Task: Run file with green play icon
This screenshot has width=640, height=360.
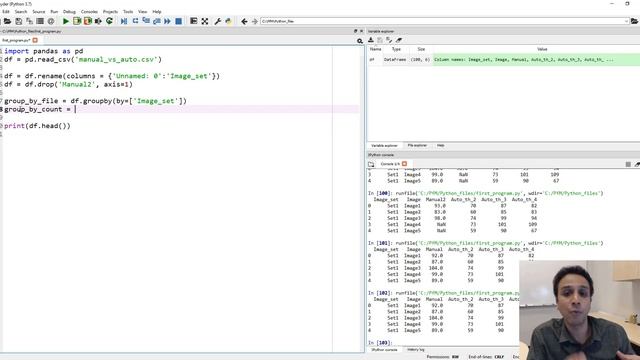Action: click(65, 21)
